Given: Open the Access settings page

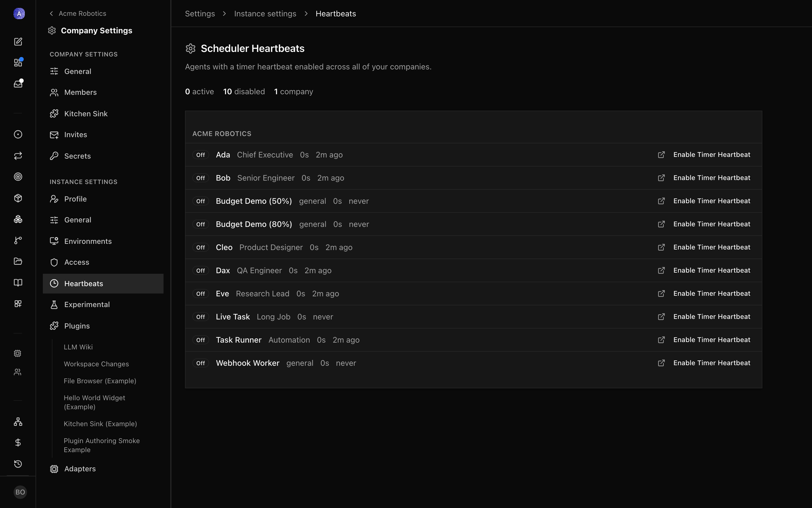Looking at the screenshot, I should [x=103, y=262].
